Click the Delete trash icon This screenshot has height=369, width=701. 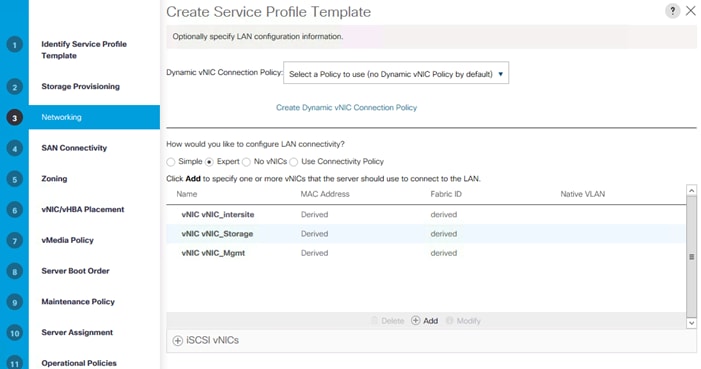374,321
